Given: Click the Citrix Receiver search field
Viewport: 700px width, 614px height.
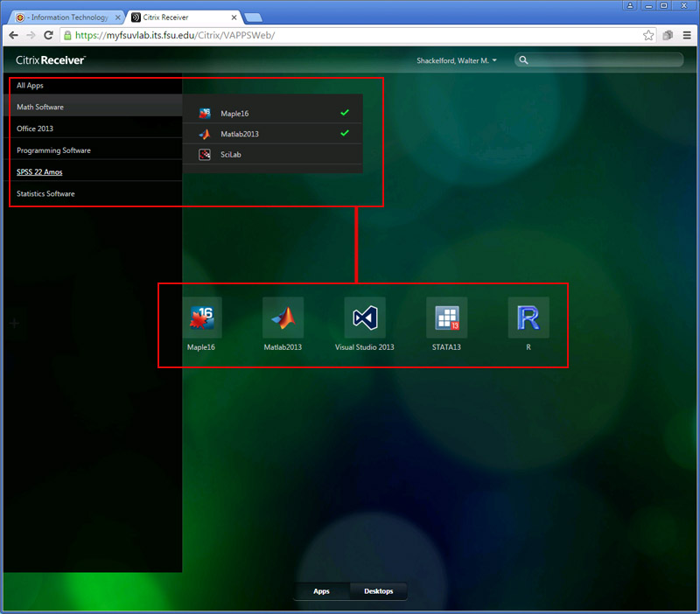Looking at the screenshot, I should tap(604, 60).
